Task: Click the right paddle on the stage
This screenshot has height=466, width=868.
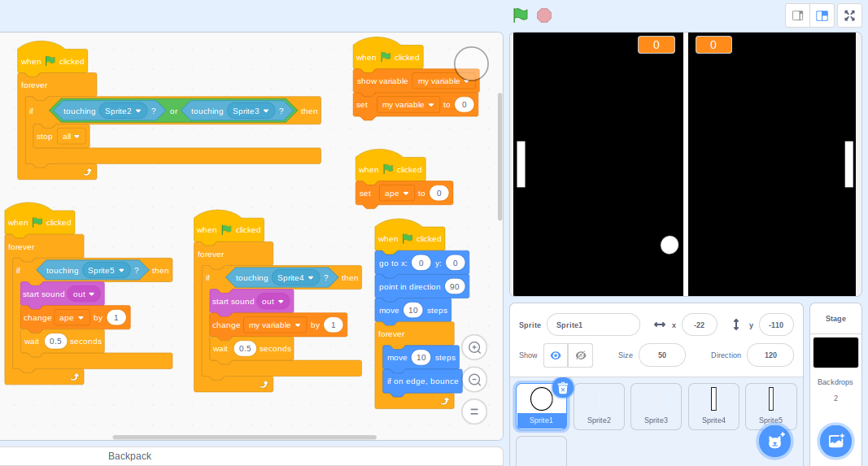Action: click(x=848, y=164)
